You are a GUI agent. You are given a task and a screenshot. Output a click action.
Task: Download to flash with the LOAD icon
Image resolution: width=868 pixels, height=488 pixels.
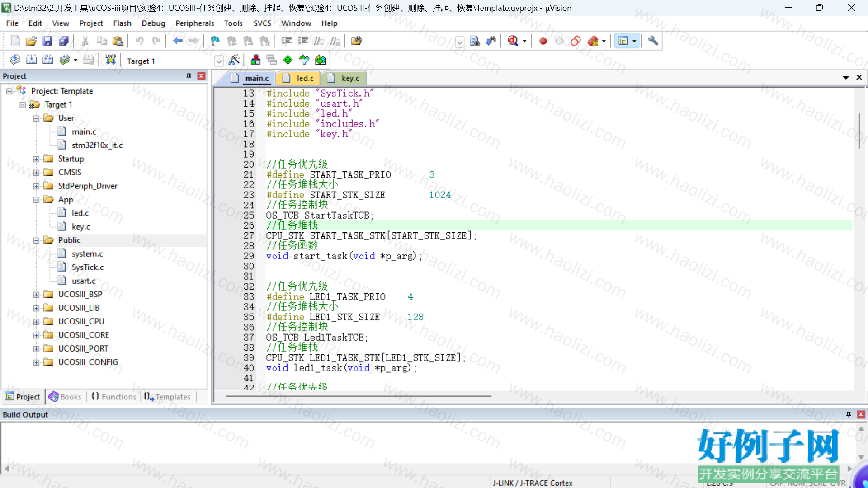(x=111, y=60)
